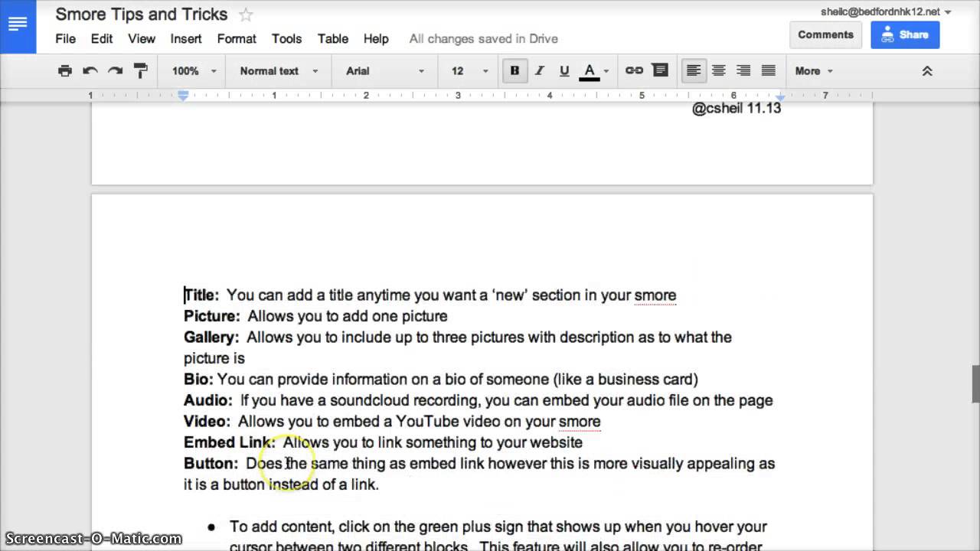Open the Help menu
Image resolution: width=980 pixels, height=551 pixels.
tap(376, 38)
